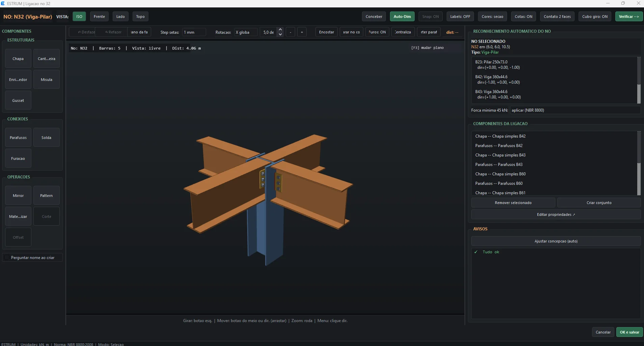The image size is (644, 346).
Task: Apply the Mirror operation
Action: coord(18,196)
